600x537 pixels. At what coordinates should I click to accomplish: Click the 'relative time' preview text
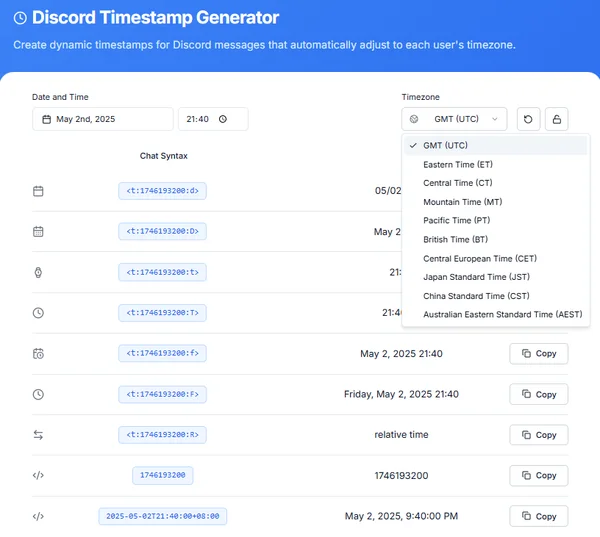401,435
